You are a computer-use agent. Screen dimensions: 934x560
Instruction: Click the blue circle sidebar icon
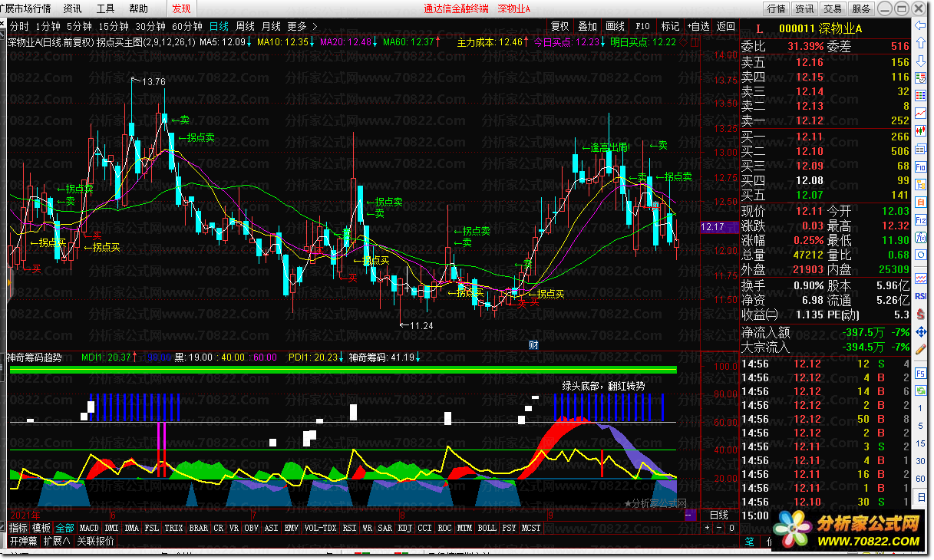click(920, 255)
